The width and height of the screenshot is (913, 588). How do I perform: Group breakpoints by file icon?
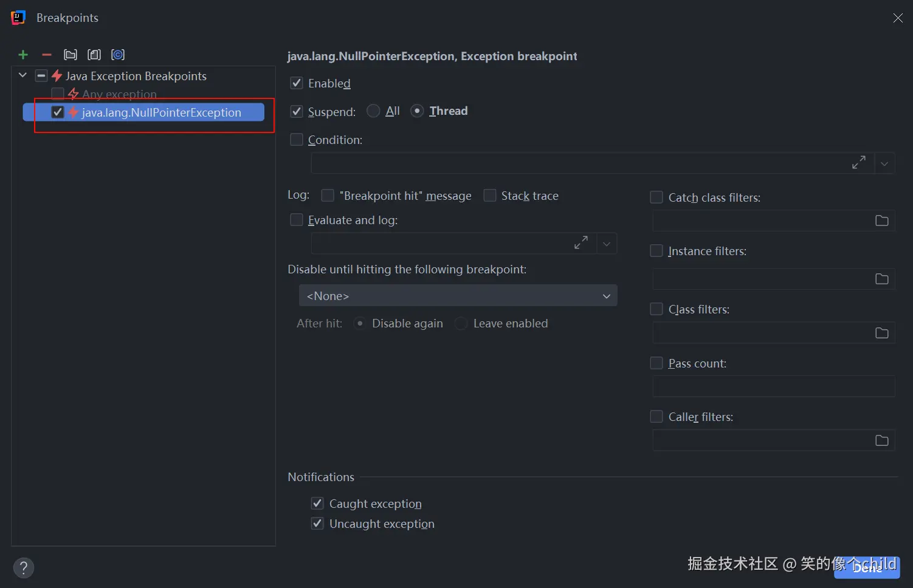click(94, 55)
